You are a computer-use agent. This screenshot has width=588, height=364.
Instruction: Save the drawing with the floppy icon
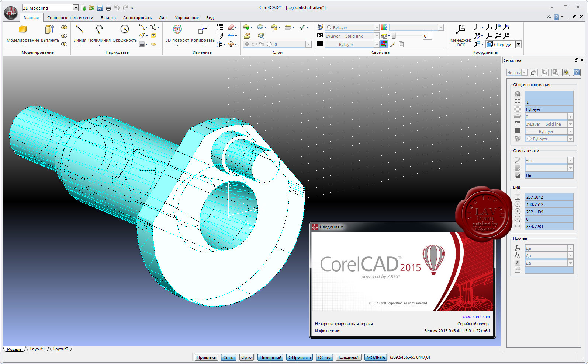coord(100,8)
